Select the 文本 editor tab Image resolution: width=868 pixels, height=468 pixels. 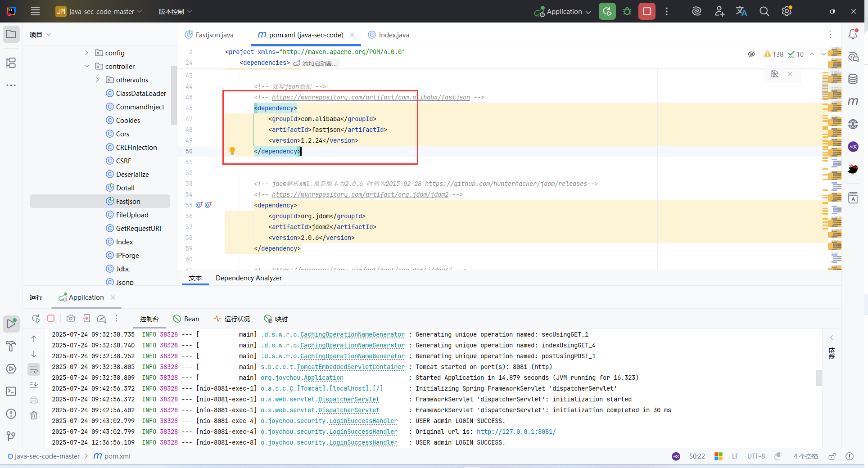point(195,278)
